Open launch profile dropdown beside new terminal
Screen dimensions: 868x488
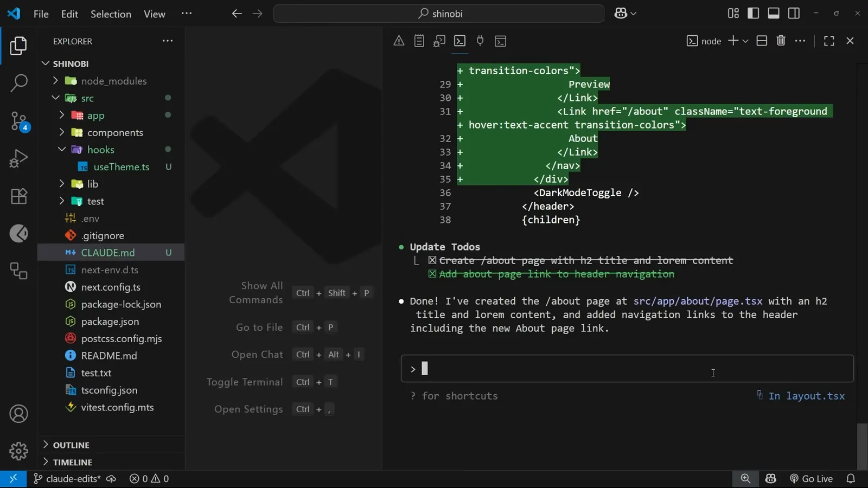point(745,41)
